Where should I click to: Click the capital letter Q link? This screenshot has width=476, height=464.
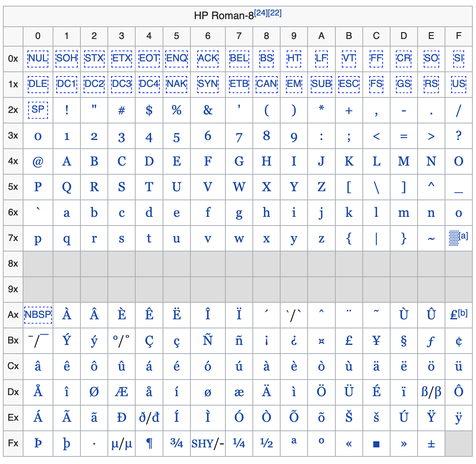click(67, 187)
